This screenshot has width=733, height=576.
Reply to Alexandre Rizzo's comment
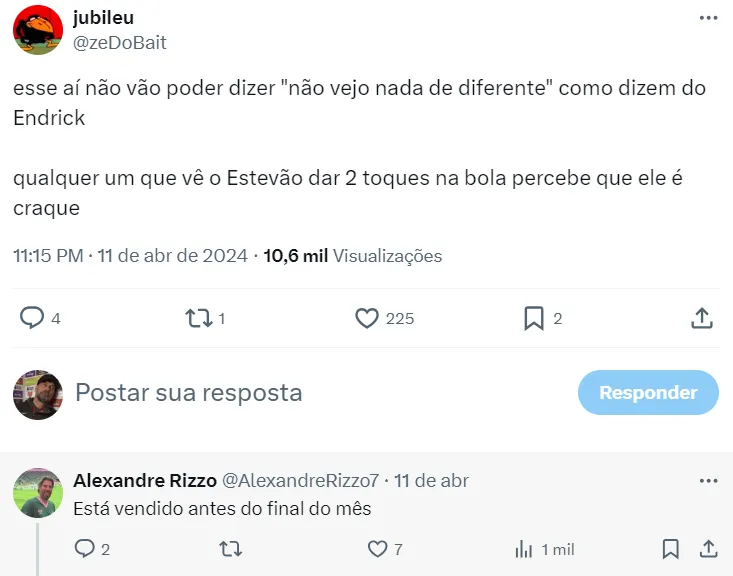pyautogui.click(x=85, y=549)
